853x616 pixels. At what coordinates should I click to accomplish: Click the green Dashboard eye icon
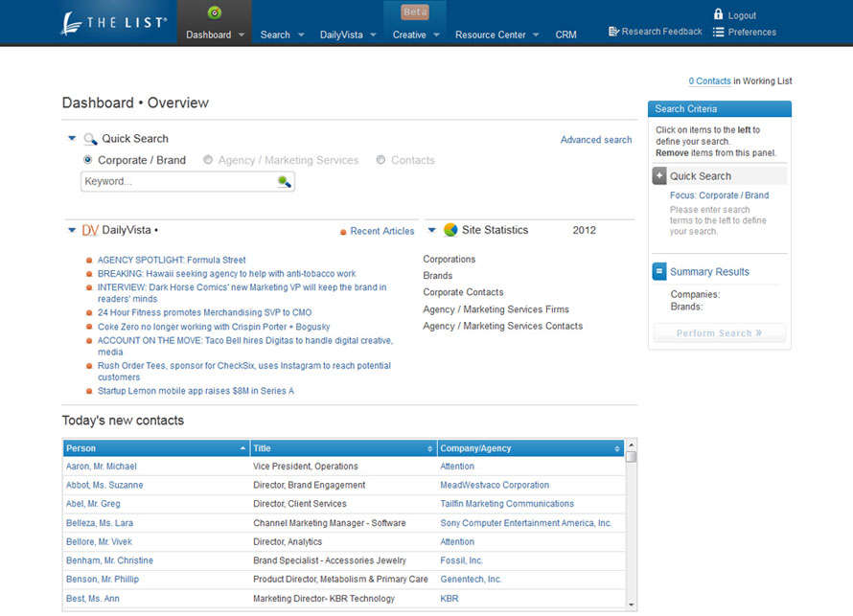coord(215,12)
